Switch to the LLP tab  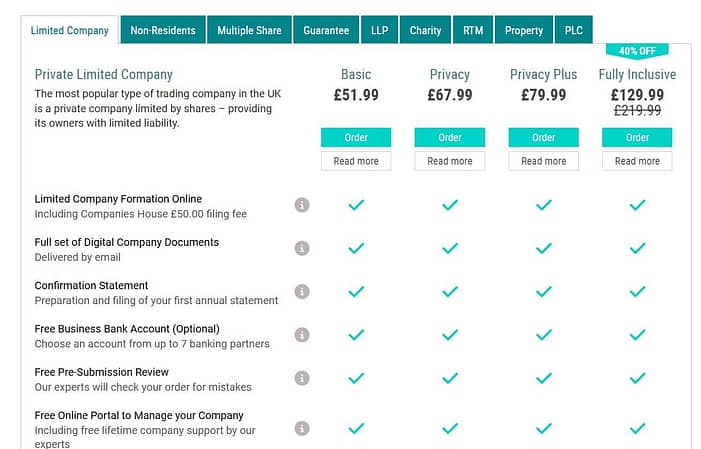[380, 30]
